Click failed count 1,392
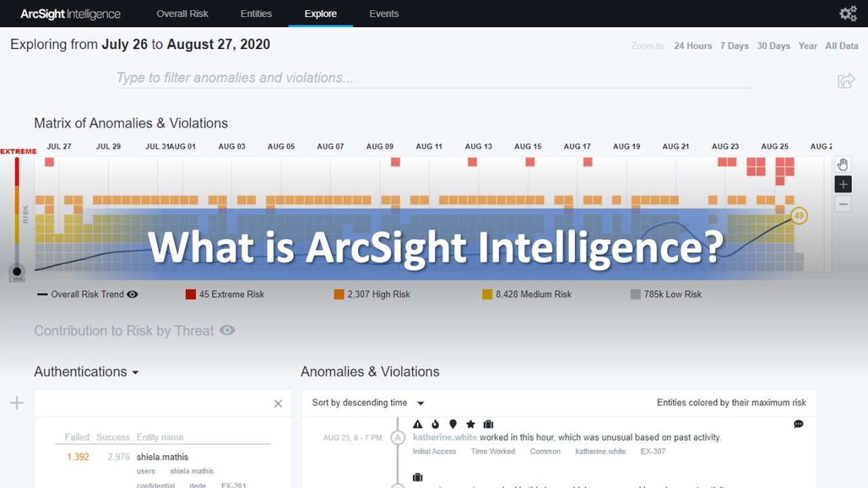 78,457
